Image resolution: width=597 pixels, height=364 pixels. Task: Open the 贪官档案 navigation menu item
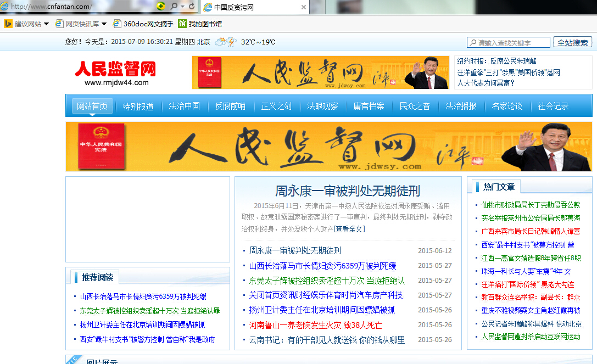pos(368,106)
